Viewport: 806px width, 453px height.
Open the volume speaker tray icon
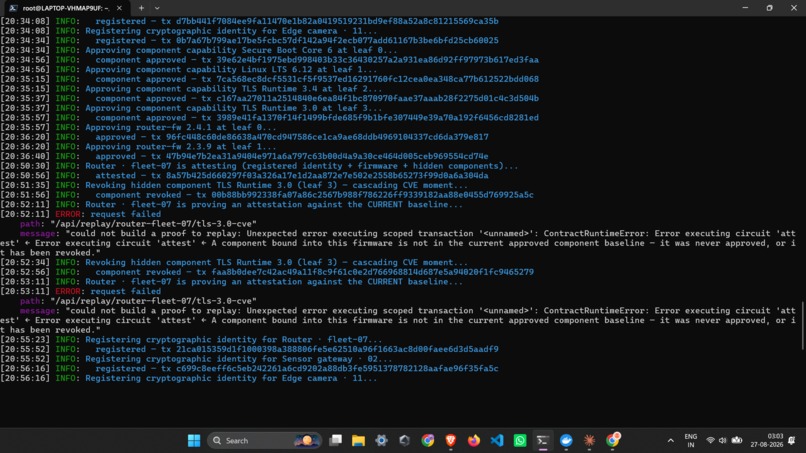(723, 441)
